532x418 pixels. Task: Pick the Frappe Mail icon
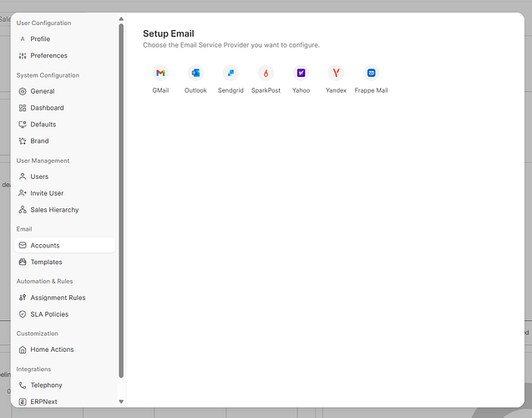click(x=371, y=73)
